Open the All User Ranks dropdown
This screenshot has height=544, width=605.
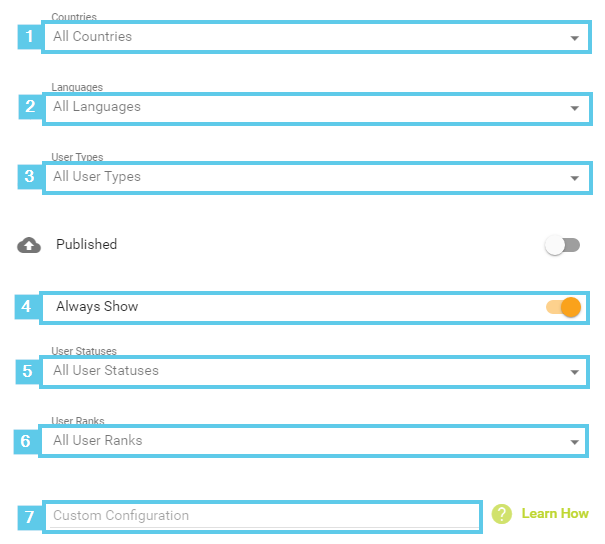tap(313, 441)
